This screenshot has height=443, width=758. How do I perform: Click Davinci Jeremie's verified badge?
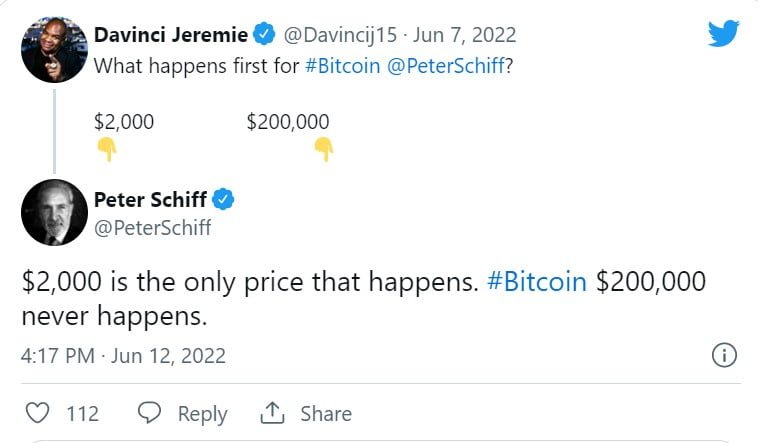coord(264,35)
